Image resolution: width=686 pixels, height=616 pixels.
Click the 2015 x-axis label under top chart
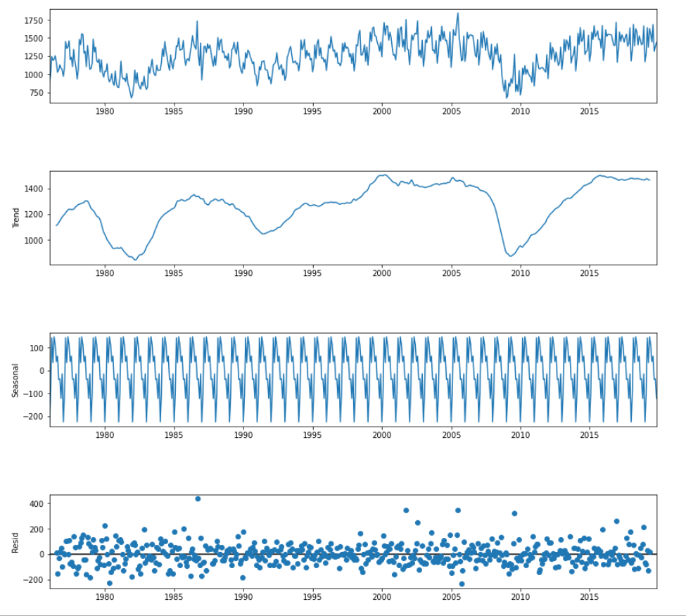click(x=589, y=111)
